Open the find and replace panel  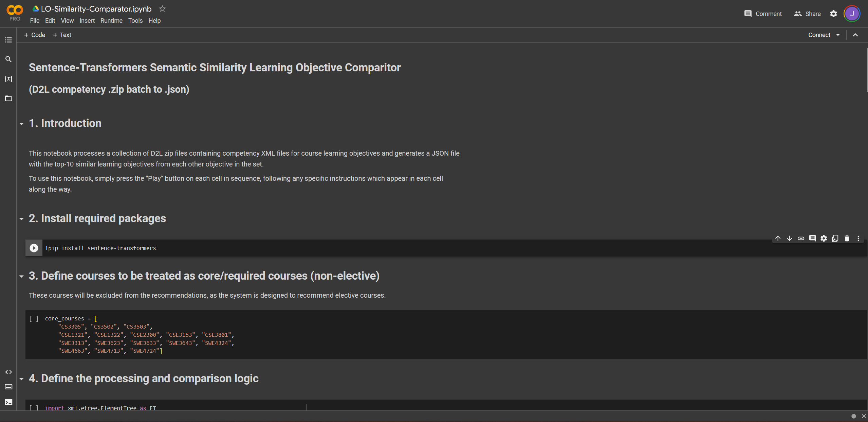tap(8, 59)
